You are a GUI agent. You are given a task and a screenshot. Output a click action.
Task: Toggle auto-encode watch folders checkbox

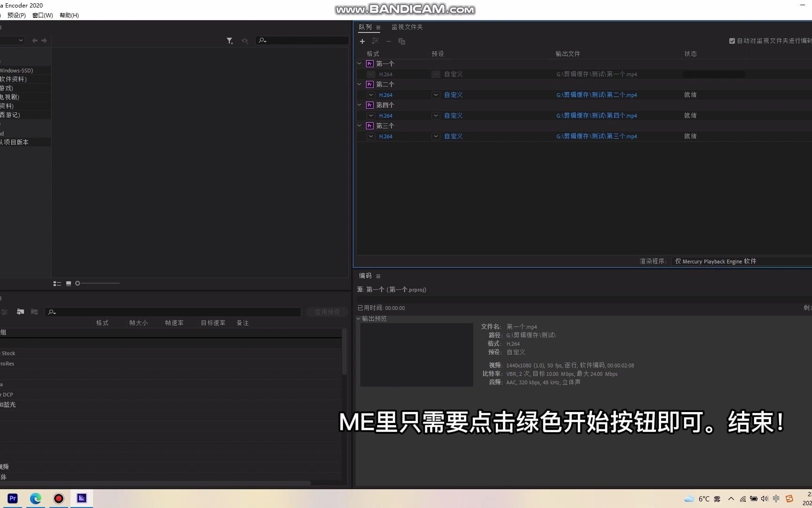pyautogui.click(x=732, y=41)
